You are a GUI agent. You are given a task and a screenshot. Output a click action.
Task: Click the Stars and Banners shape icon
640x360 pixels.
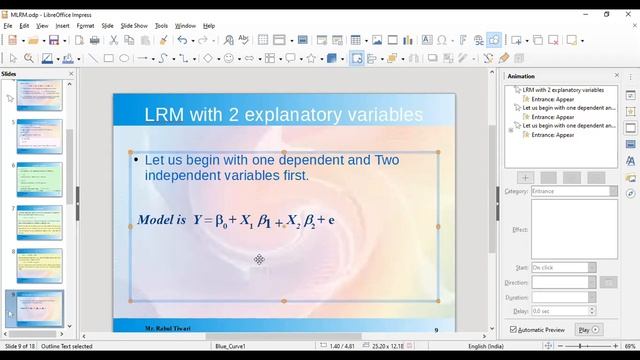(311, 58)
